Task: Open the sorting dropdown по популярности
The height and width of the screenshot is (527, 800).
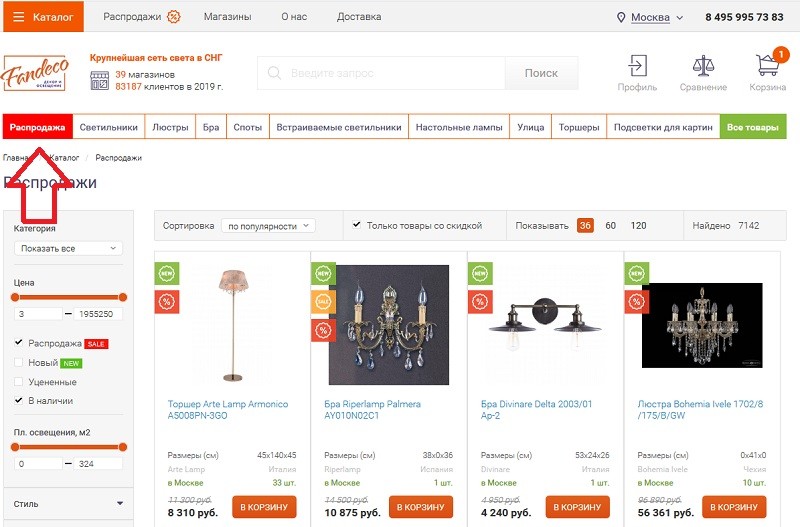Action: 268,225
